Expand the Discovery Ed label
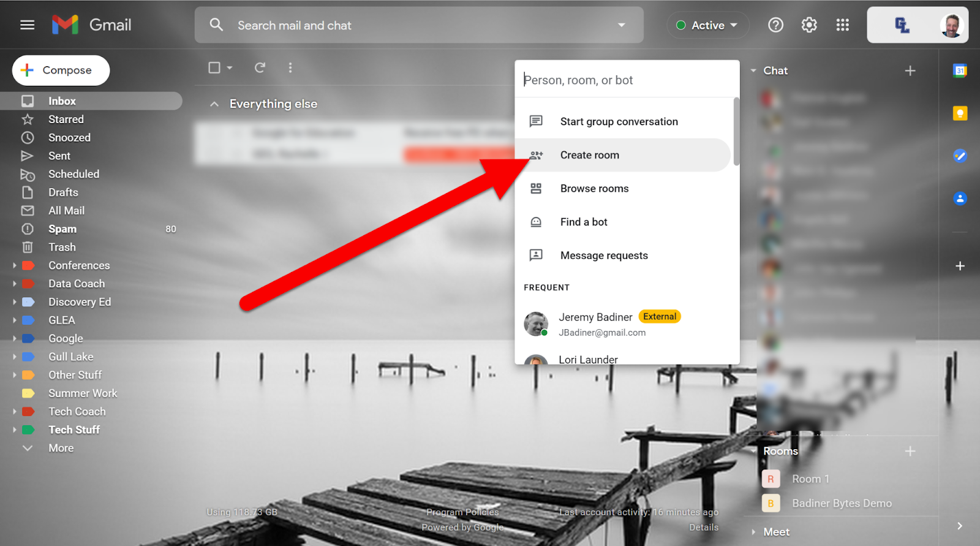This screenshot has width=980, height=546. coord(14,302)
